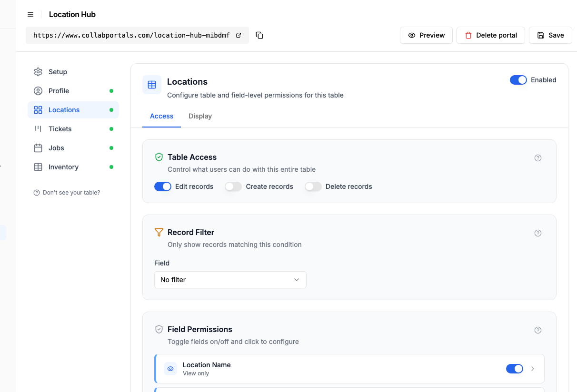Disable the Edit records toggle
577x392 pixels.
163,186
